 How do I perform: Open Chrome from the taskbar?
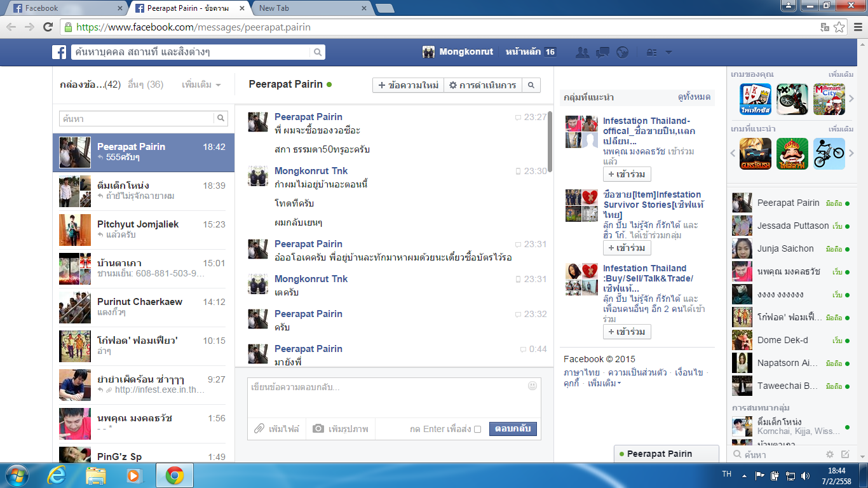click(x=175, y=475)
